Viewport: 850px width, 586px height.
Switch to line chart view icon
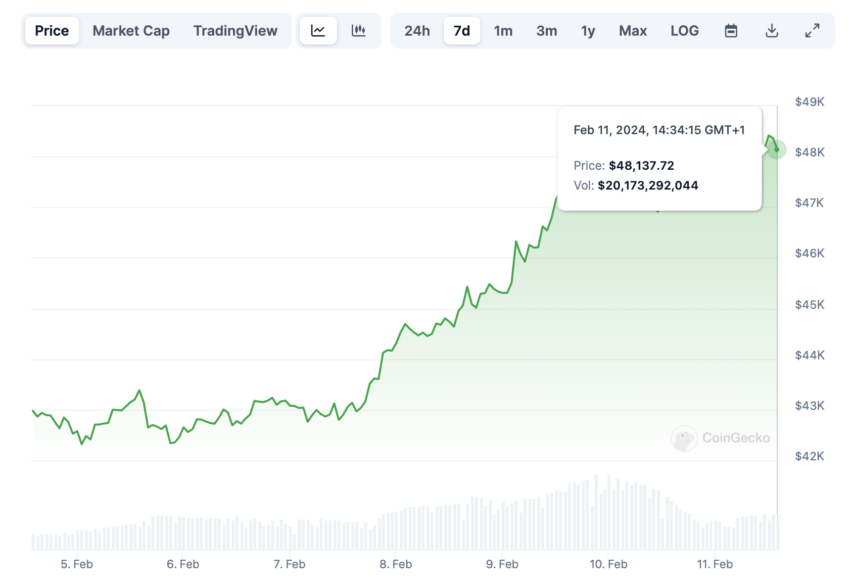(x=318, y=31)
